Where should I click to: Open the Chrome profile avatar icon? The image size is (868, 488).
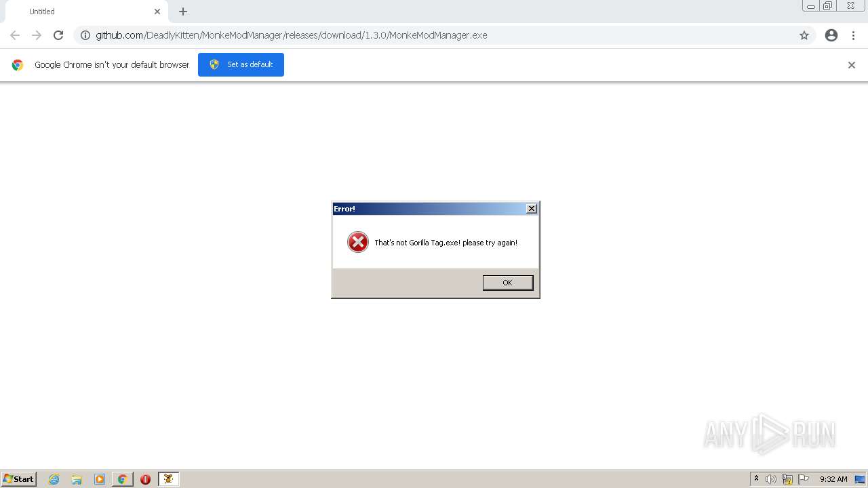coord(831,35)
